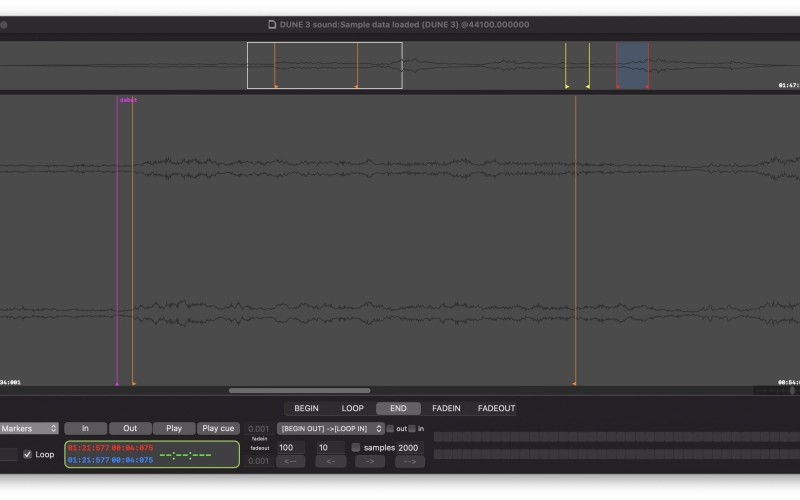Click the Out button
Screen dimensions: 800x500
click(x=130, y=429)
